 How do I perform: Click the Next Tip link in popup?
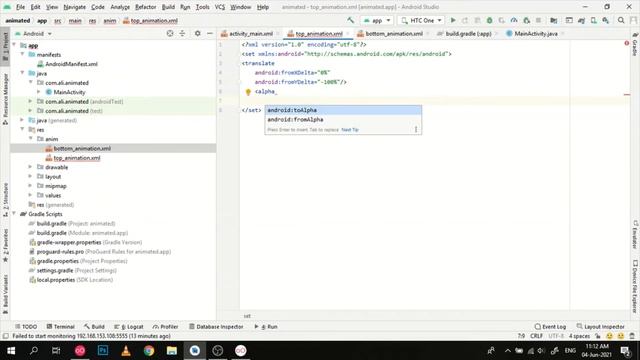pos(350,129)
